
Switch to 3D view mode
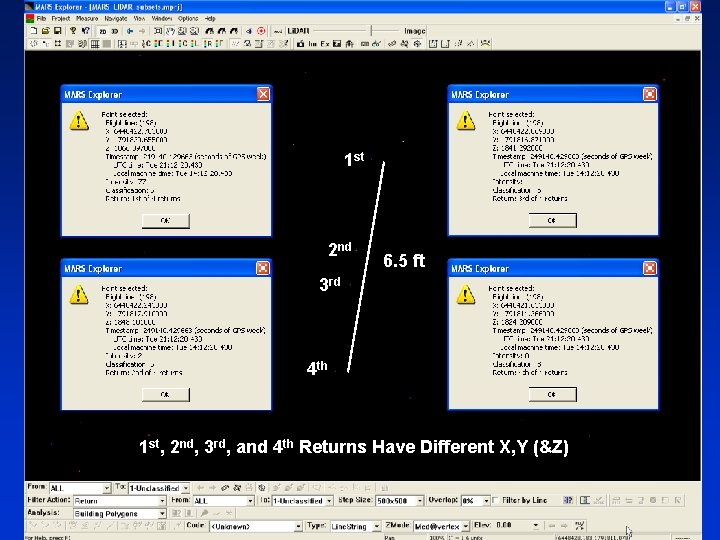point(115,31)
